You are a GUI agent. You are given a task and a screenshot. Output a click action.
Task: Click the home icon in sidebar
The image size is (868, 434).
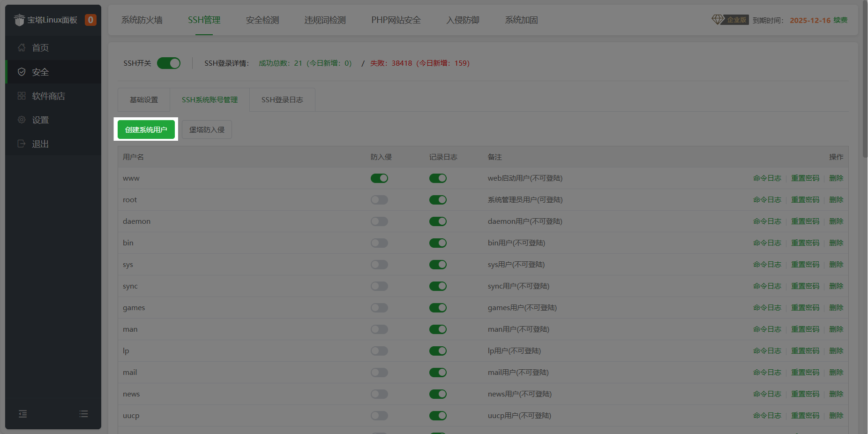point(22,47)
